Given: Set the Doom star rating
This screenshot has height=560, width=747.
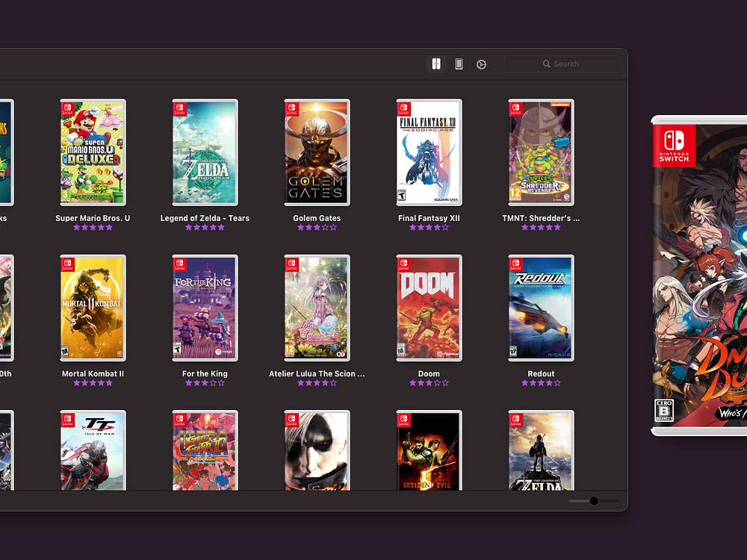Looking at the screenshot, I should (x=429, y=383).
